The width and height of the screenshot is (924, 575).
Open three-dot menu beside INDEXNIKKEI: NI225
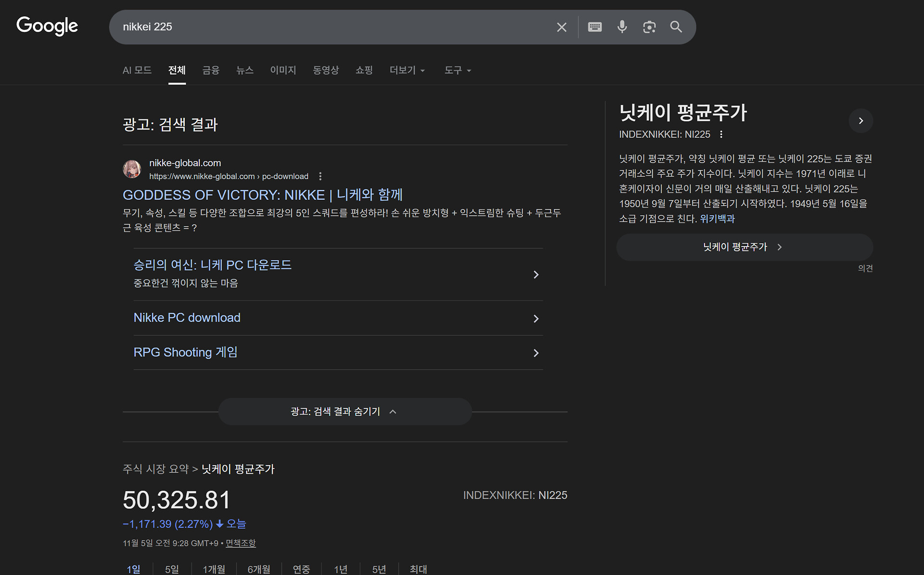tap(721, 134)
